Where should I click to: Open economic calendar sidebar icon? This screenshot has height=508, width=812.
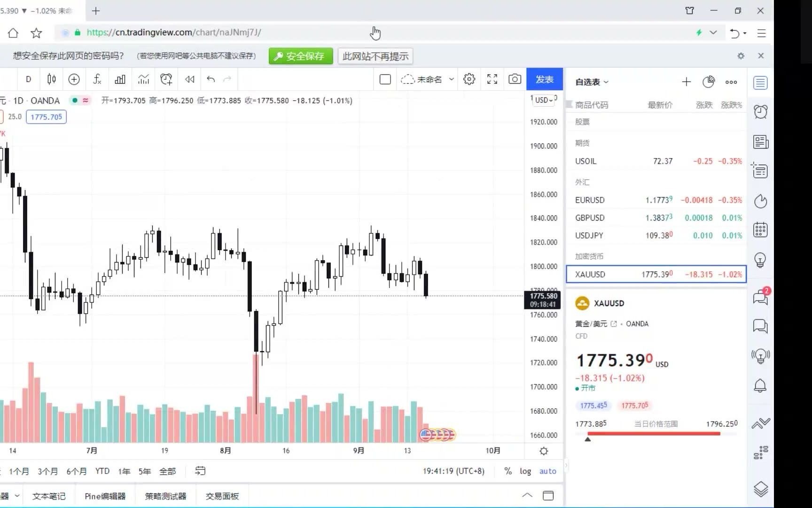(x=760, y=230)
